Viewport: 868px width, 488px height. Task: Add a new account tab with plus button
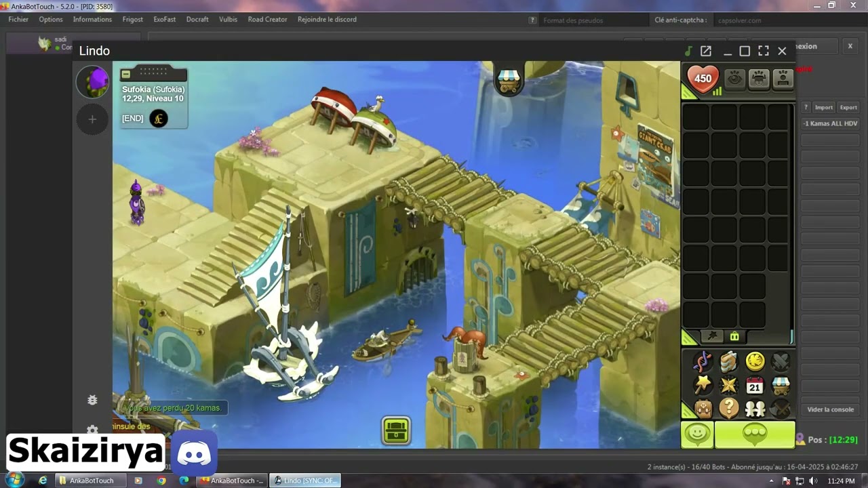[92, 119]
